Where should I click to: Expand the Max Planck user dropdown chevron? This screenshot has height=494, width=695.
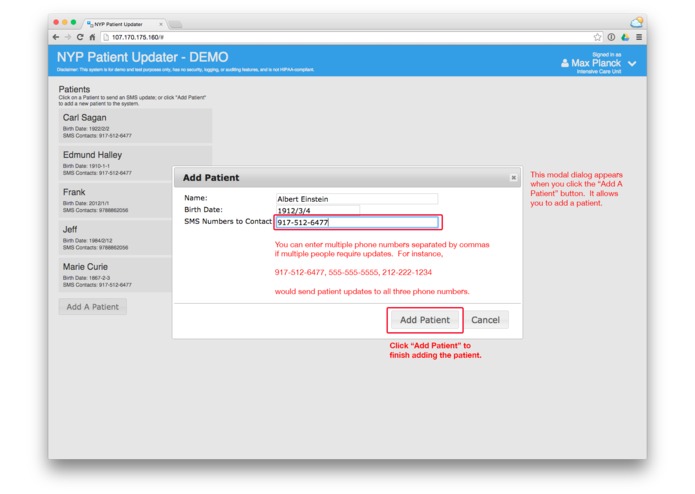pyautogui.click(x=632, y=64)
